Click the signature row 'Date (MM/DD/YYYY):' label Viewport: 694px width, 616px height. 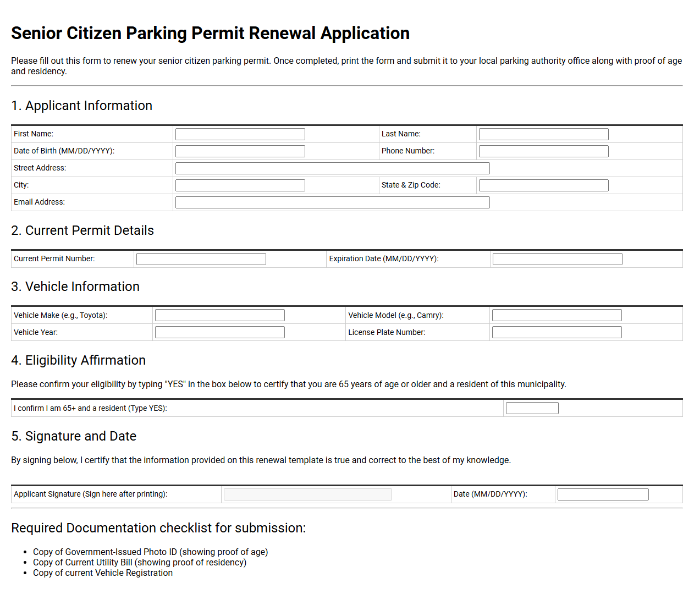click(491, 494)
